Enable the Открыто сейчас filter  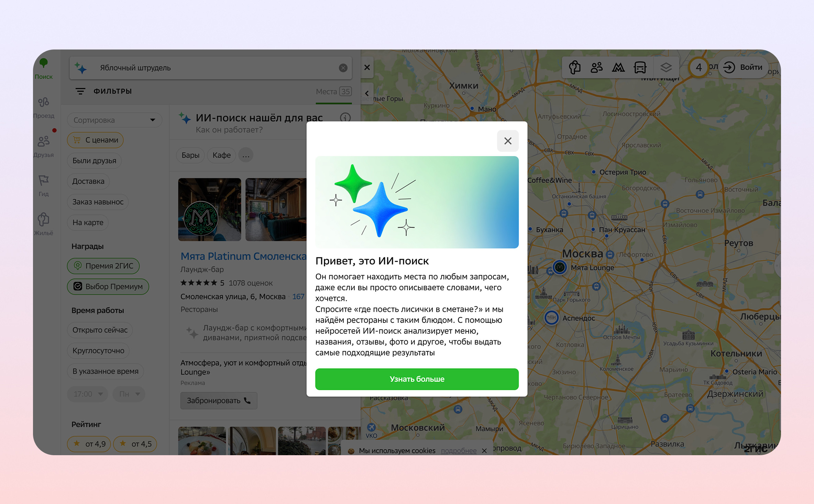point(100,330)
